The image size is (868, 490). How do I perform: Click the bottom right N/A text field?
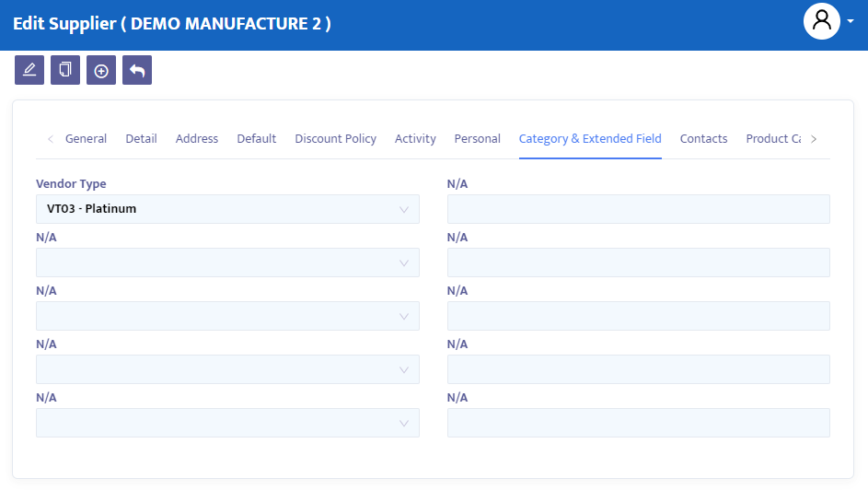638,423
